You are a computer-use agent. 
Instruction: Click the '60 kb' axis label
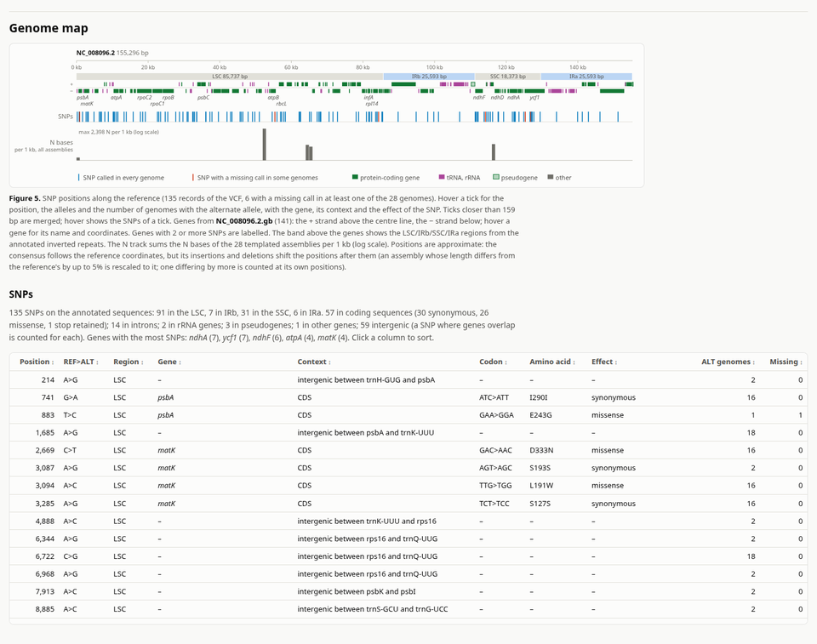click(291, 67)
